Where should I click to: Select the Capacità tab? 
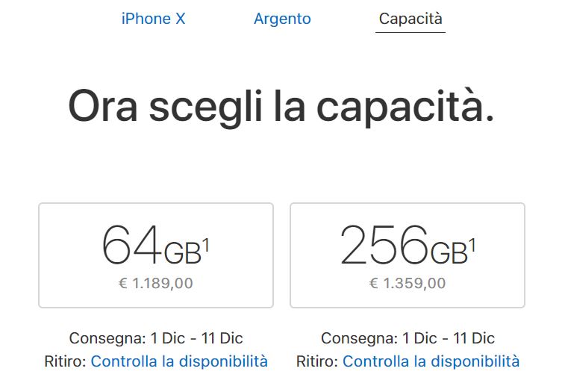(411, 19)
